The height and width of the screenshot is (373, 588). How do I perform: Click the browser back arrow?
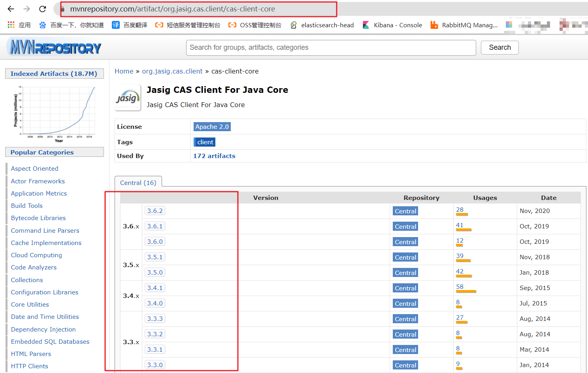coord(11,9)
